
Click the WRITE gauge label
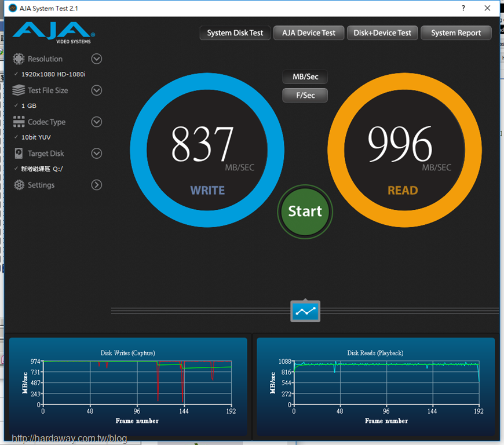coord(207,191)
